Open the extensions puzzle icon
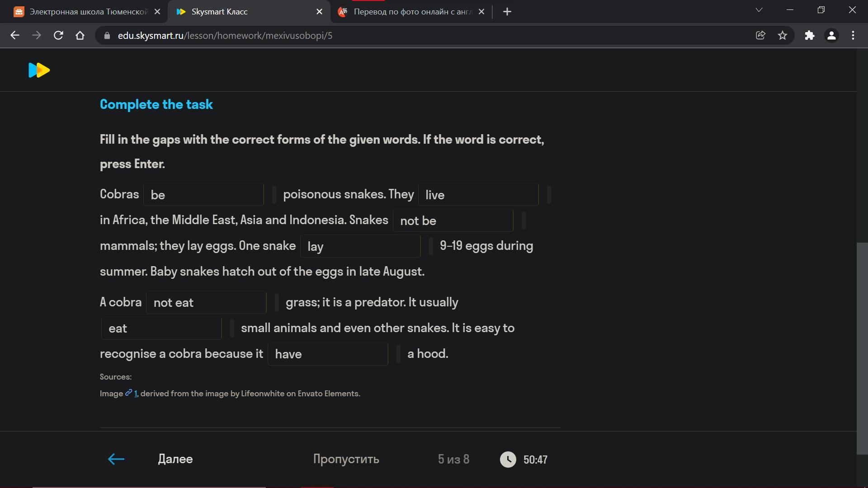This screenshot has height=488, width=868. click(x=809, y=35)
